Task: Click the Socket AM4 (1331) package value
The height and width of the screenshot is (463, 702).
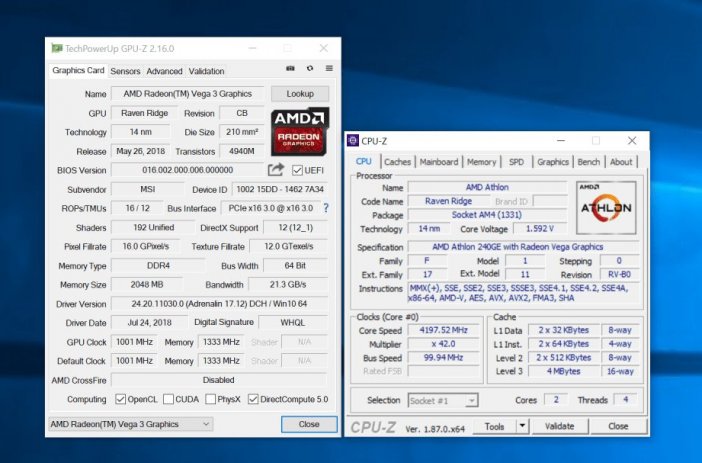Action: 487,215
